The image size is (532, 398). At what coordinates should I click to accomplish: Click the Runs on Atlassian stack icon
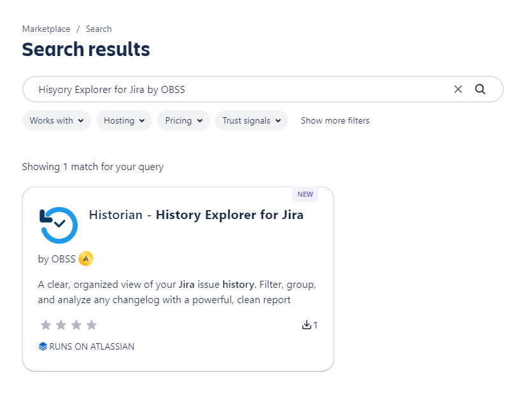tap(43, 346)
